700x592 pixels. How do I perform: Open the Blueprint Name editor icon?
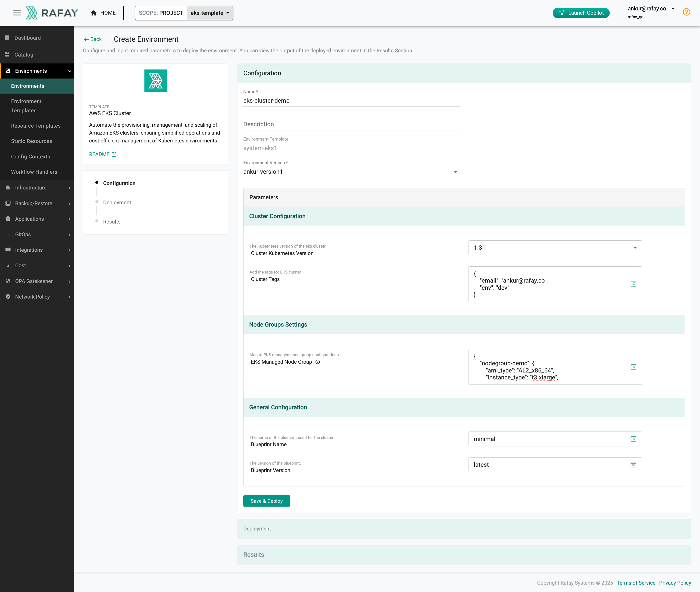(633, 439)
